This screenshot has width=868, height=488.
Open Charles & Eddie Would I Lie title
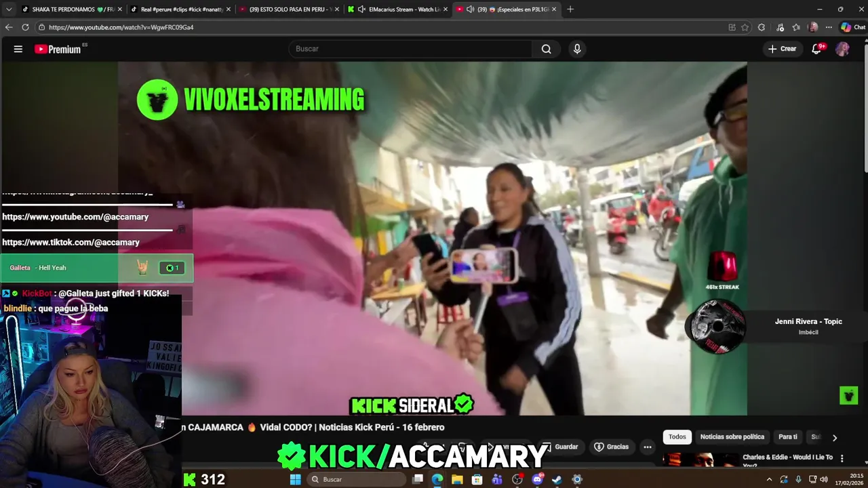pos(787,461)
